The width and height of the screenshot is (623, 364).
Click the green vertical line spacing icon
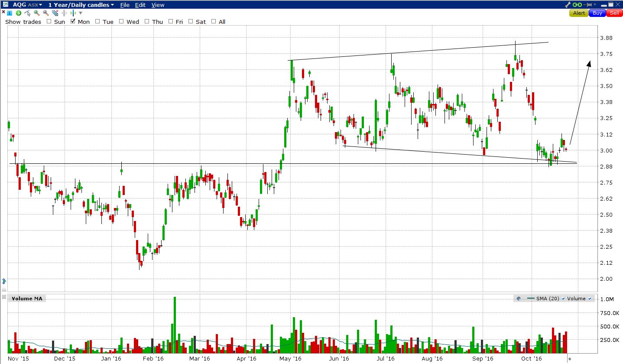[x=73, y=13]
